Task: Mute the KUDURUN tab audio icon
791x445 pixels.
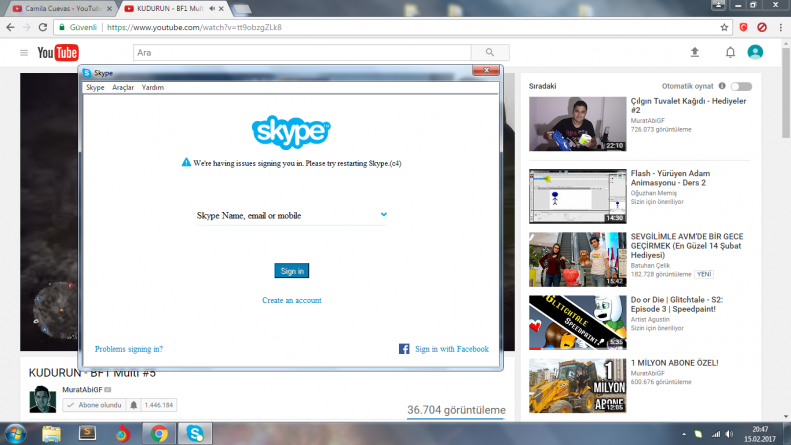Action: (212, 9)
